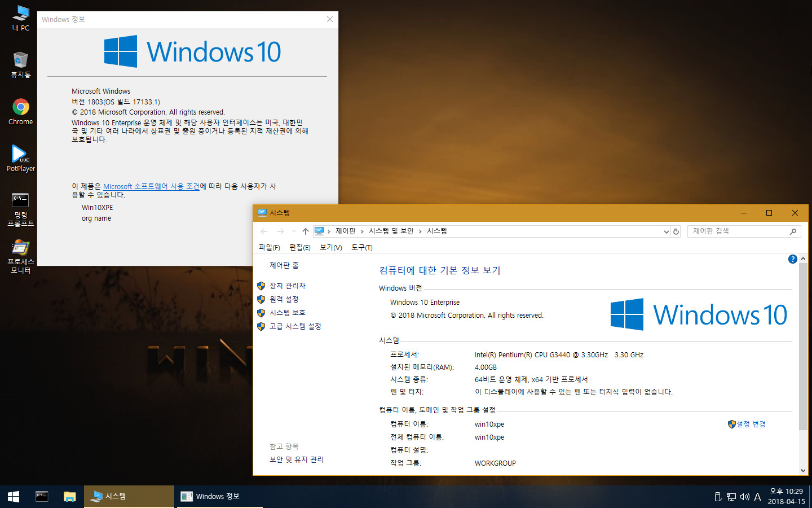The image size is (812, 508).
Task: Open the 도구(T) menu
Action: coord(362,248)
